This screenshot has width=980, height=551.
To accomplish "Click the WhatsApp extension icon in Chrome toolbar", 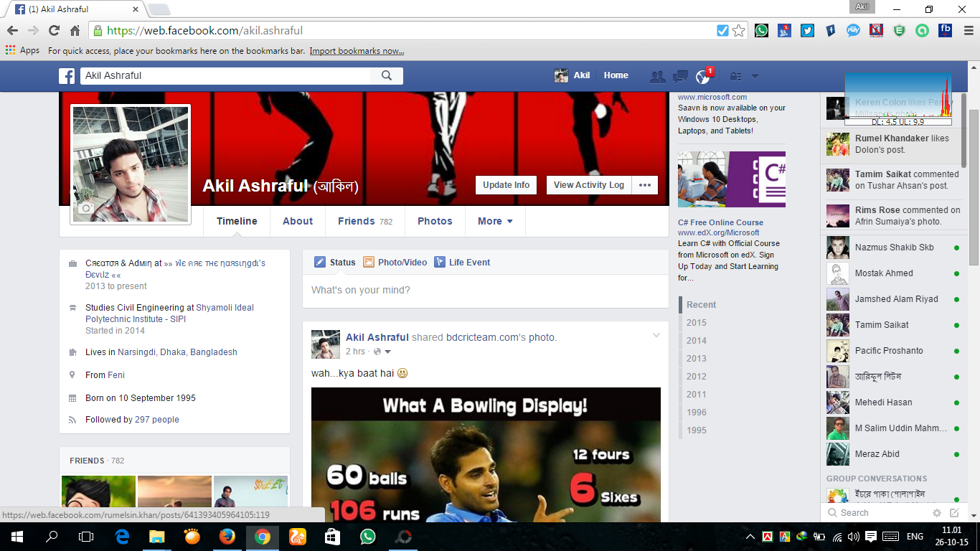I will tap(761, 31).
